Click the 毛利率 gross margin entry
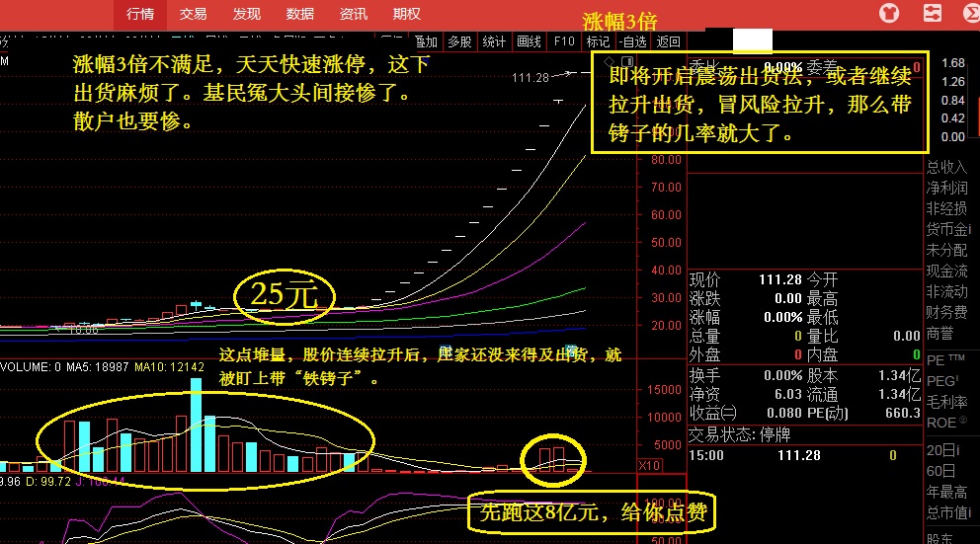This screenshot has height=544, width=980. (946, 402)
